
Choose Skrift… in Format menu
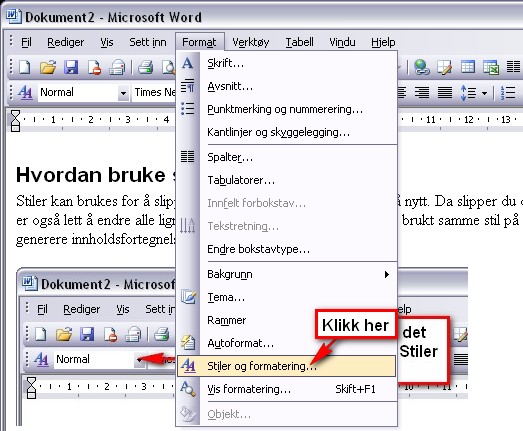287,63
